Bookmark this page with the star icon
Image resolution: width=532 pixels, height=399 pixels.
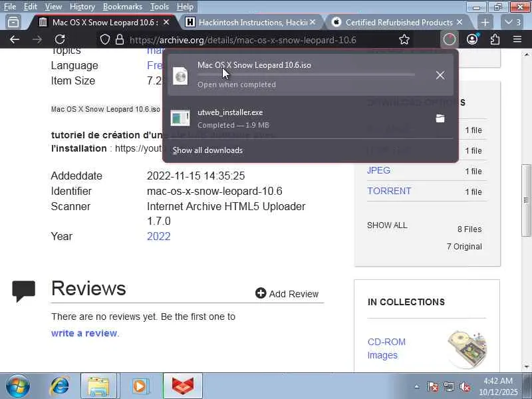[404, 40]
